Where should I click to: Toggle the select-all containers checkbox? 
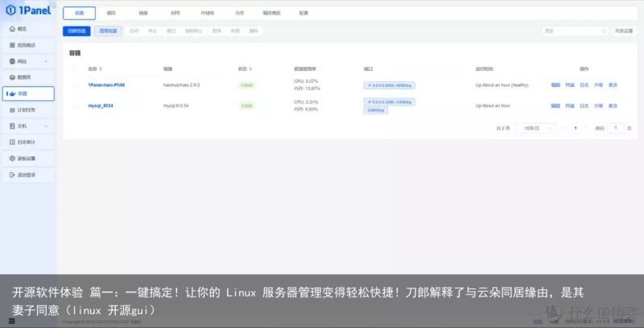point(75,69)
